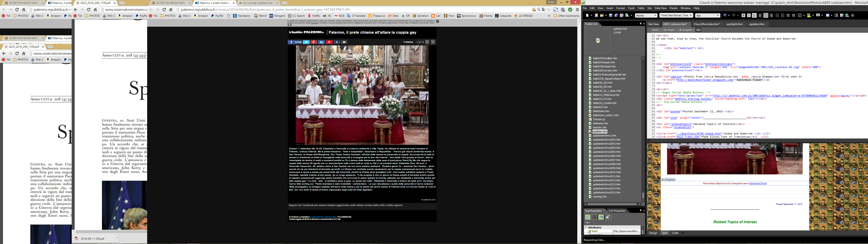
Task: Click the Align left icon
Action: (x=760, y=16)
